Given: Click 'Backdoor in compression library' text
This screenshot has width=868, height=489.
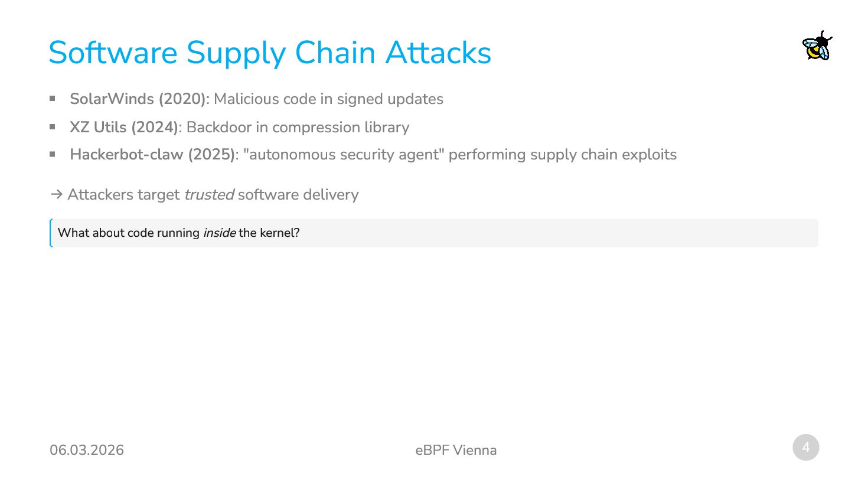Looking at the screenshot, I should coord(298,127).
